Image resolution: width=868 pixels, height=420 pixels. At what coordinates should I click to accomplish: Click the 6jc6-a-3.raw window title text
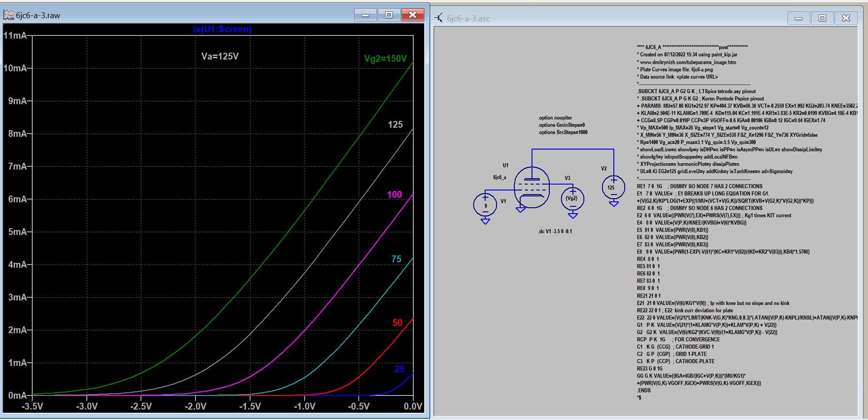tap(38, 15)
